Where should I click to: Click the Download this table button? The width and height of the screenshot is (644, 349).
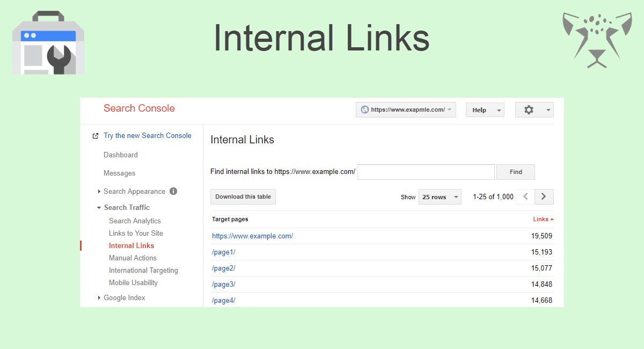pyautogui.click(x=243, y=197)
